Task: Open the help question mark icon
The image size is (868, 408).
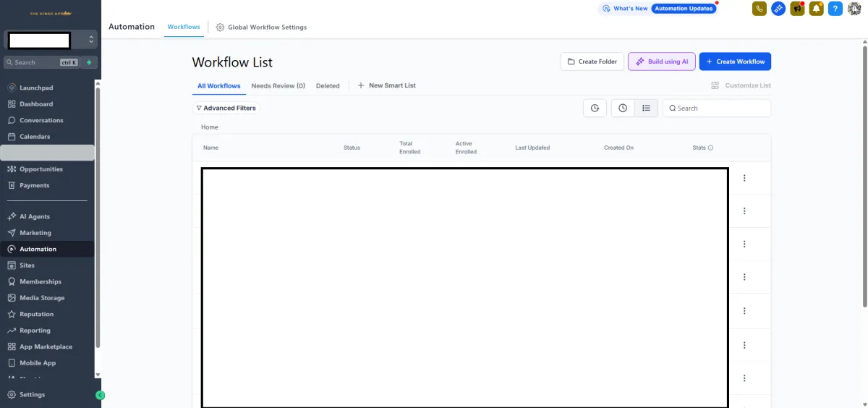Action: [x=835, y=9]
